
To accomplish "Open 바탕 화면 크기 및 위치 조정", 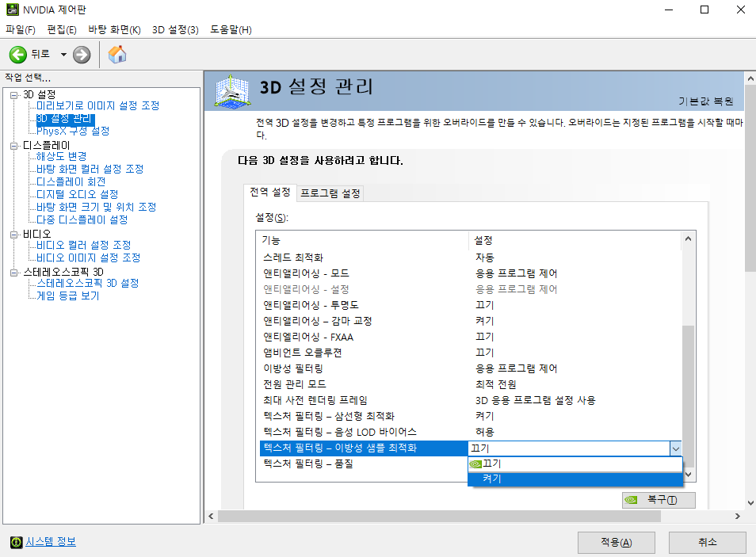I will coord(97,207).
